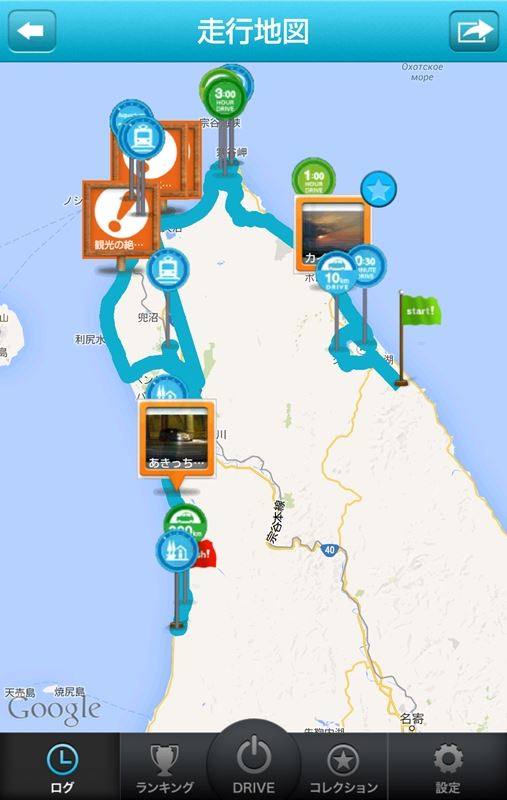Tap the green 1:00 Hour Drive badge
Image resolution: width=507 pixels, height=800 pixels.
point(314,178)
